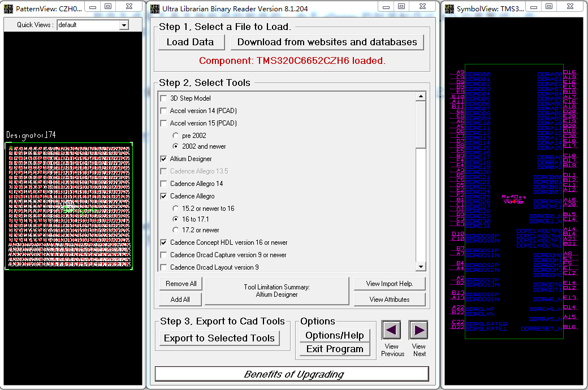Uncheck the Cadence Allegro checkbox

tap(163, 196)
